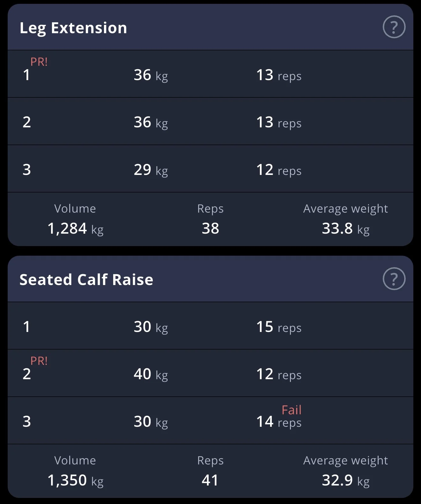
Task: Select Leg Extension set 3 with 29 kg
Action: tap(211, 169)
